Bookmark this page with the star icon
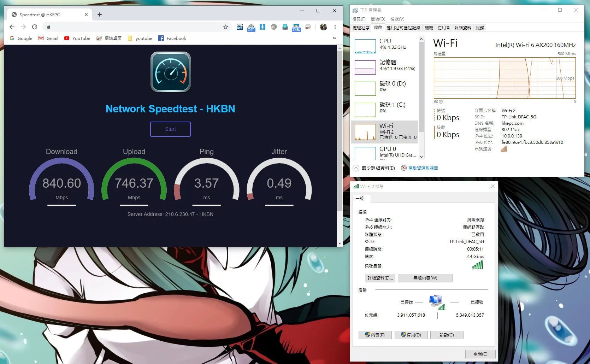Screen dimensions: 590x364 pyautogui.click(x=226, y=27)
